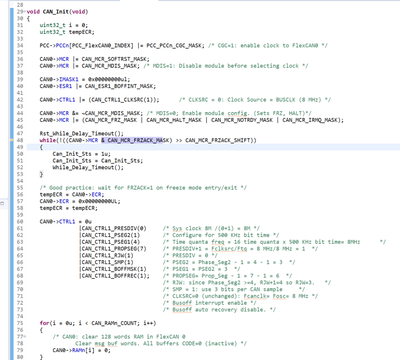Click line number 60 in the gutter

point(20,221)
